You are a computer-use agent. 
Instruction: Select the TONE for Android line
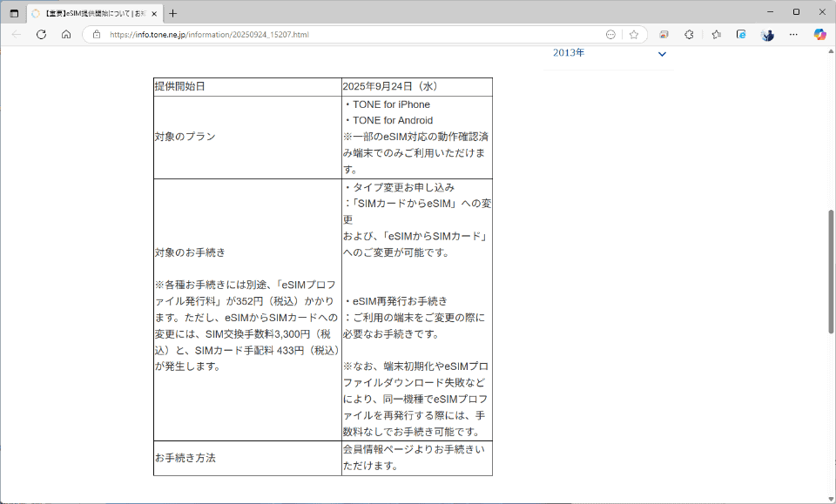coord(388,120)
